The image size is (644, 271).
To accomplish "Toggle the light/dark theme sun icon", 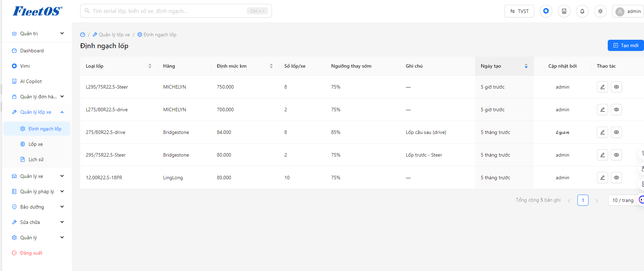I will [x=600, y=11].
